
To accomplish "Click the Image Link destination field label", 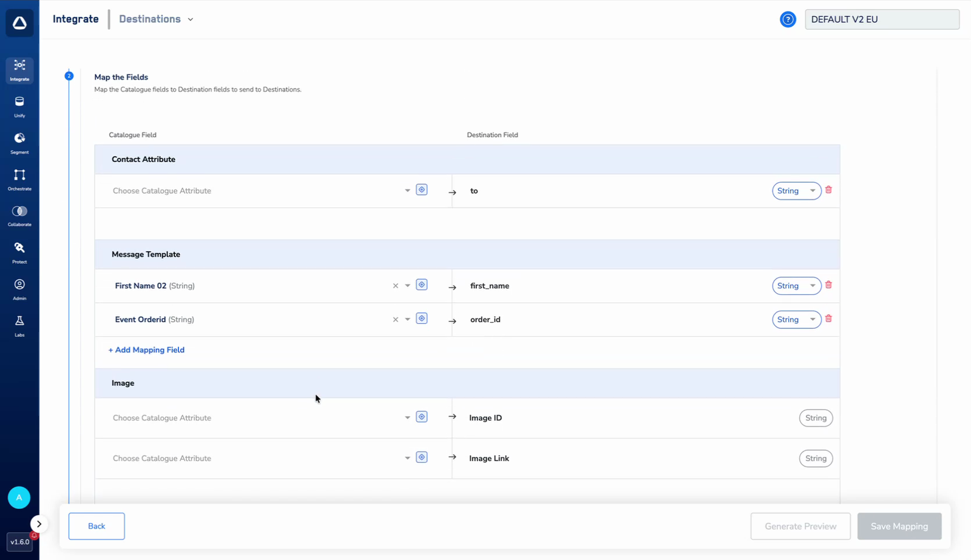I will [489, 458].
